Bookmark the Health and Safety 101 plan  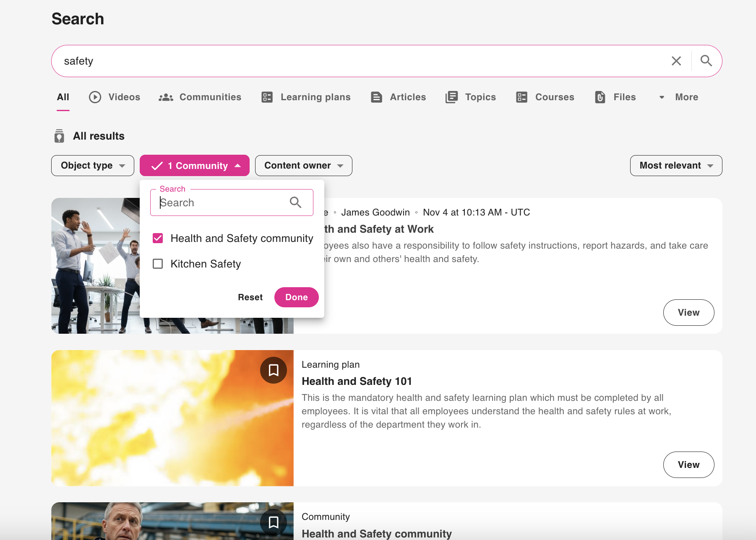[x=274, y=370]
